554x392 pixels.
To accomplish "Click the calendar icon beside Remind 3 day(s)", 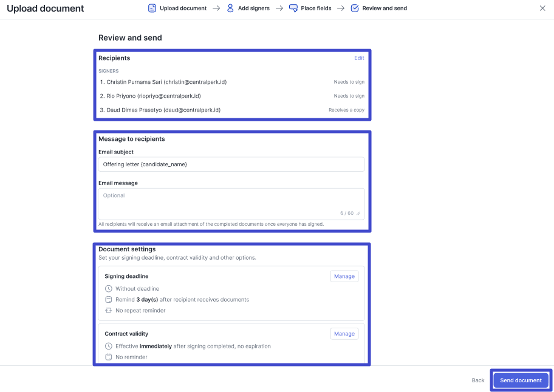I will click(x=109, y=300).
